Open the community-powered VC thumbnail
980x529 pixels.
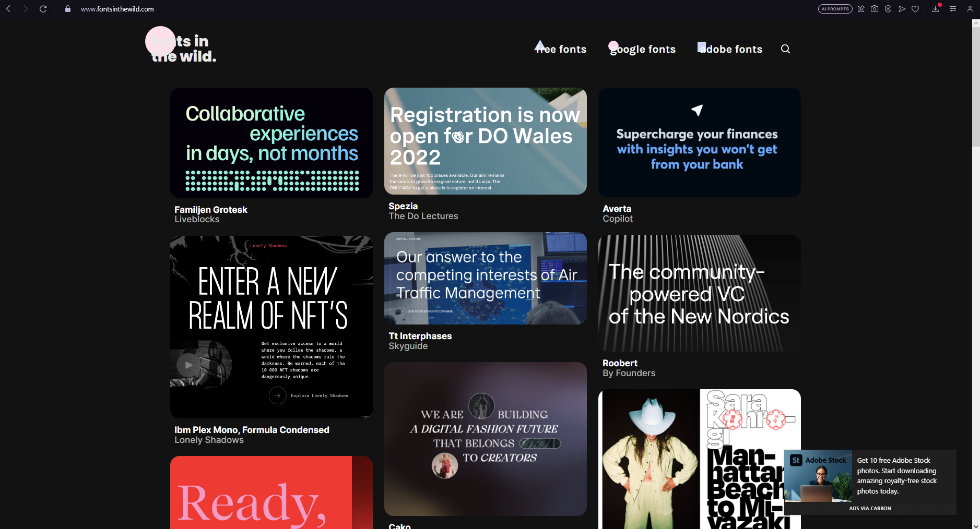(700, 293)
